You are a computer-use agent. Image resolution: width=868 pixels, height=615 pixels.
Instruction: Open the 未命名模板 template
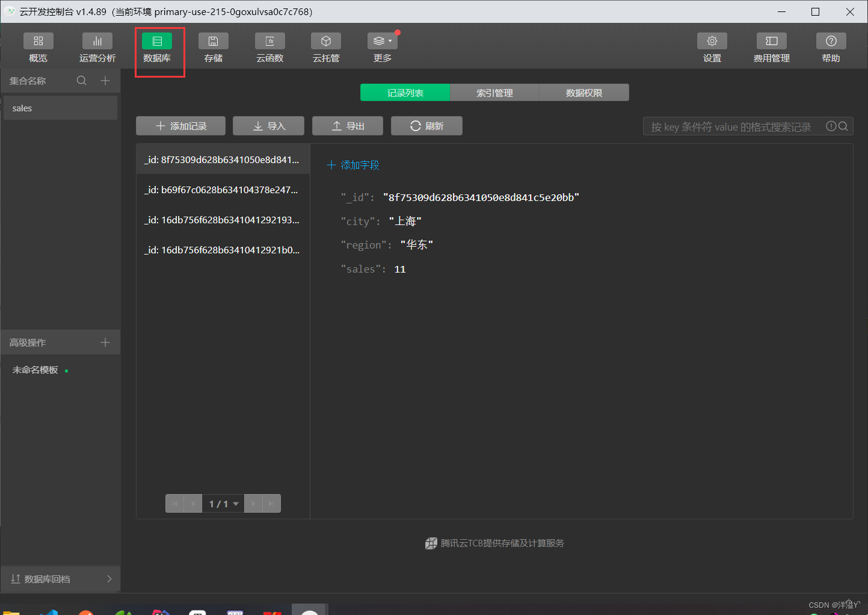coord(35,370)
